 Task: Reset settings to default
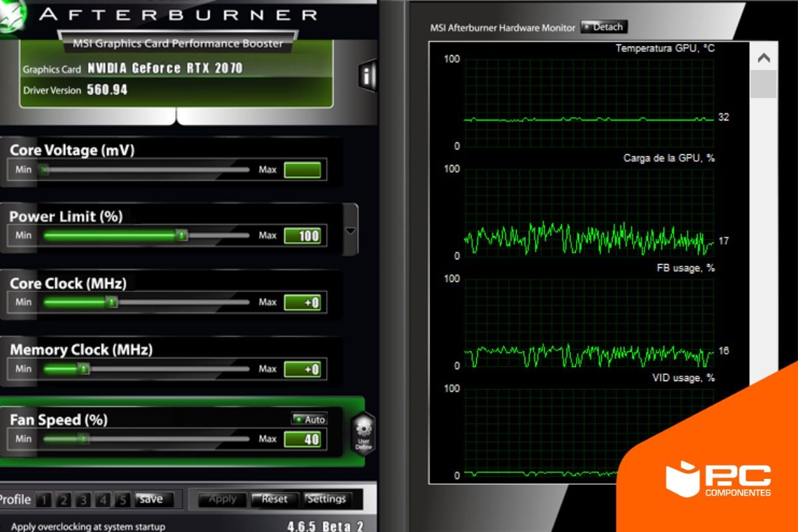(x=275, y=499)
